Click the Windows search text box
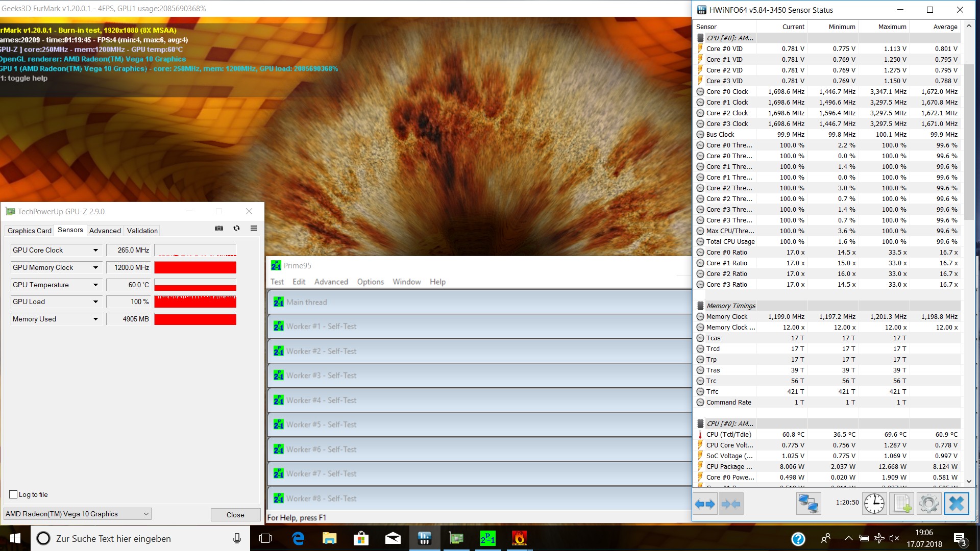 [140, 538]
